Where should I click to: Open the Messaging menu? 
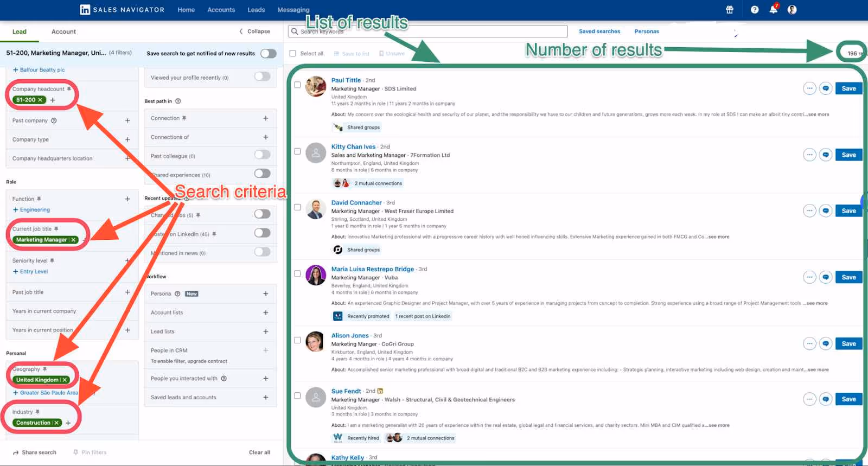tap(293, 10)
